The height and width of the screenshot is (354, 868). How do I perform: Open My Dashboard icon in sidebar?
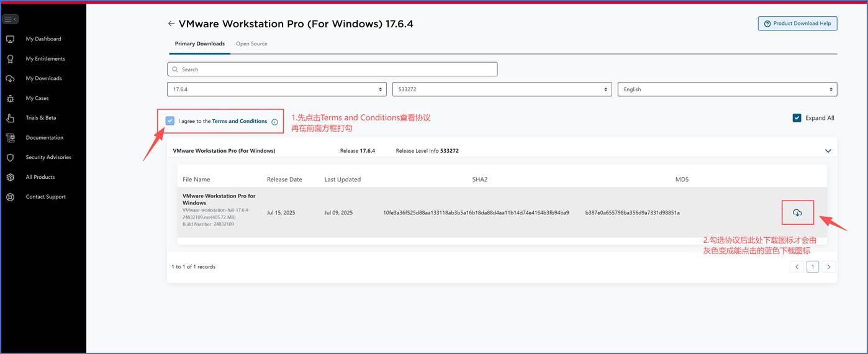10,39
